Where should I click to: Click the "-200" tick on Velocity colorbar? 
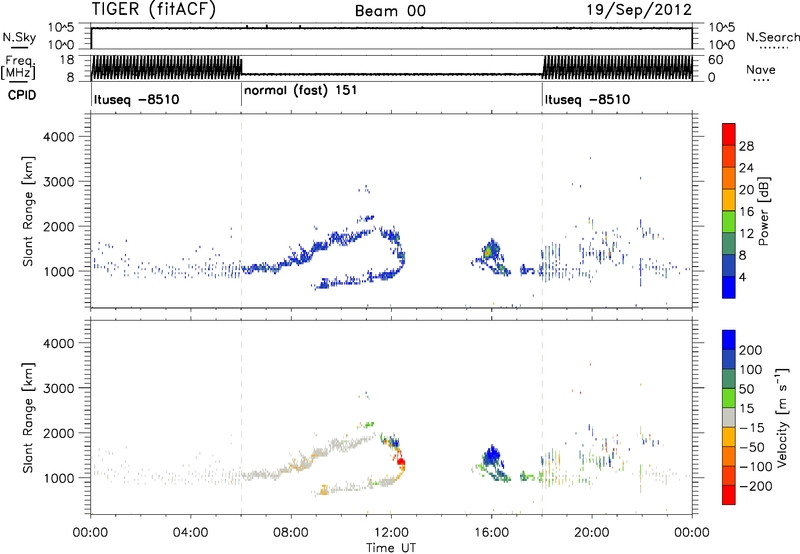(x=754, y=486)
